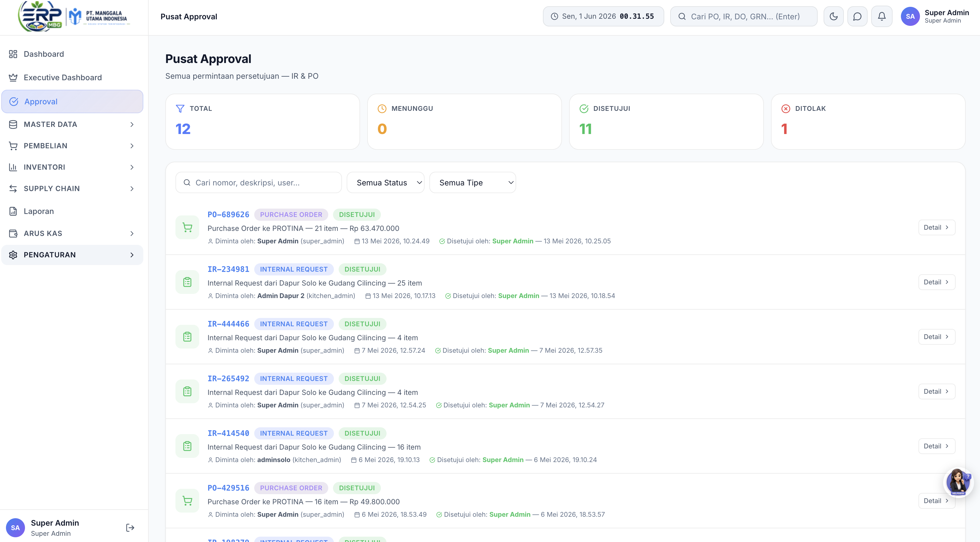Open the helpdesk assistant avatar
Image resolution: width=980 pixels, height=542 pixels.
[x=958, y=482]
